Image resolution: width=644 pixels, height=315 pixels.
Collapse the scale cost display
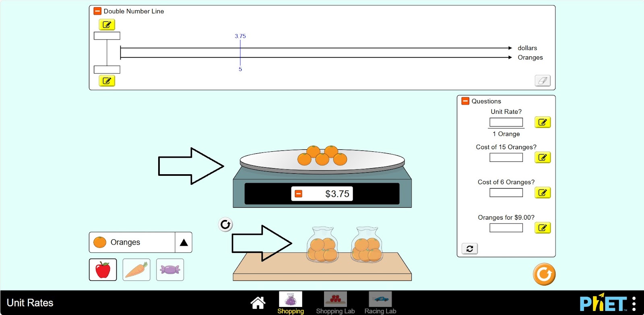(x=299, y=194)
